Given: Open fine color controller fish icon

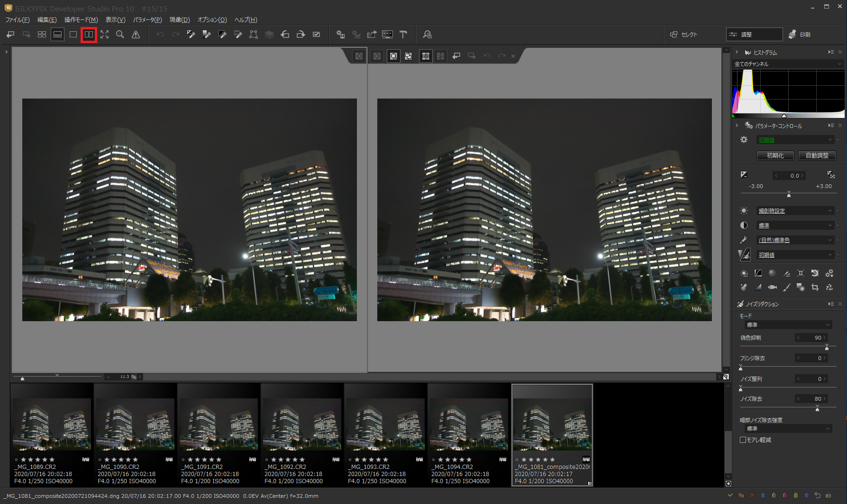Looking at the screenshot, I should point(772,288).
